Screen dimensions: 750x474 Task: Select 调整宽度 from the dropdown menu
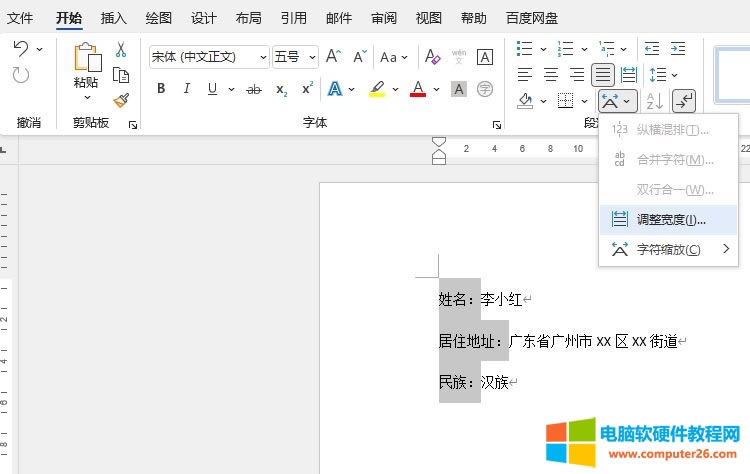tap(670, 219)
